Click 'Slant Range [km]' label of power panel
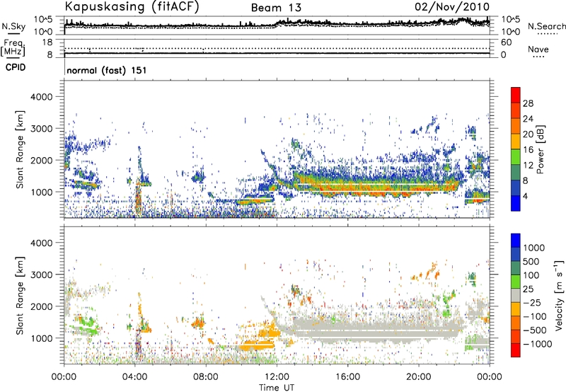Image resolution: width=566 pixels, height=392 pixels. [20, 149]
